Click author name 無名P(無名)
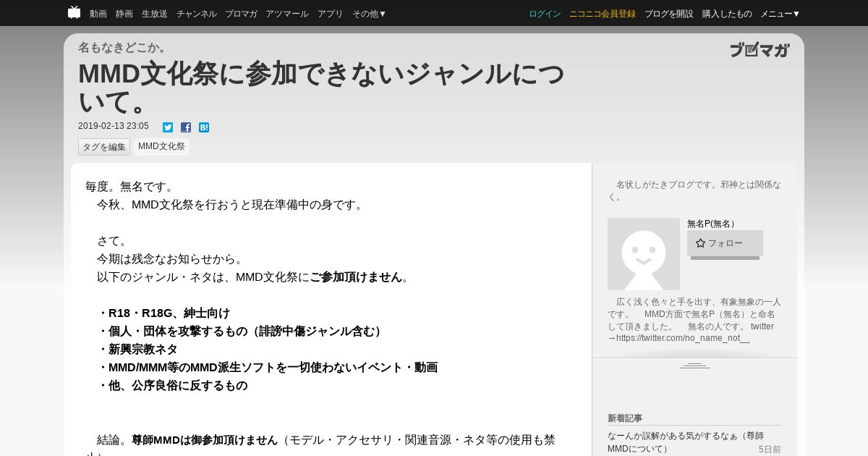Viewport: 868px width, 456px height. coord(711,224)
